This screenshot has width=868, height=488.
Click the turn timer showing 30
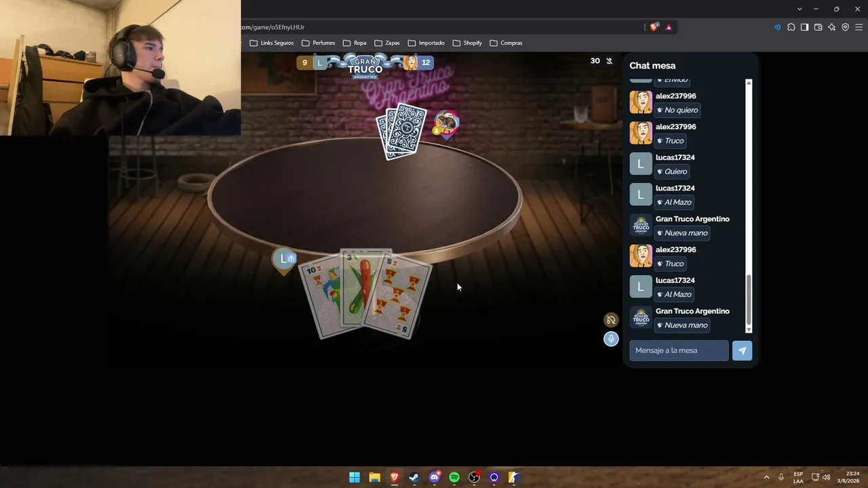pyautogui.click(x=595, y=61)
